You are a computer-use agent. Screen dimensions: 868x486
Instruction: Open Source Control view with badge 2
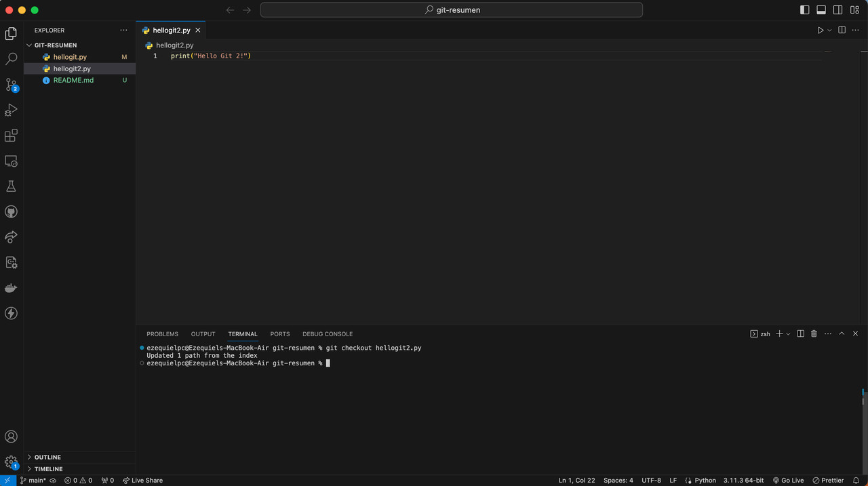11,85
